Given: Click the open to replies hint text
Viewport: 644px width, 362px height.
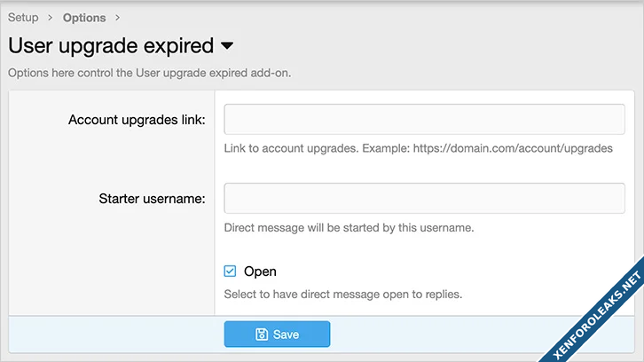Looking at the screenshot, I should tap(342, 294).
